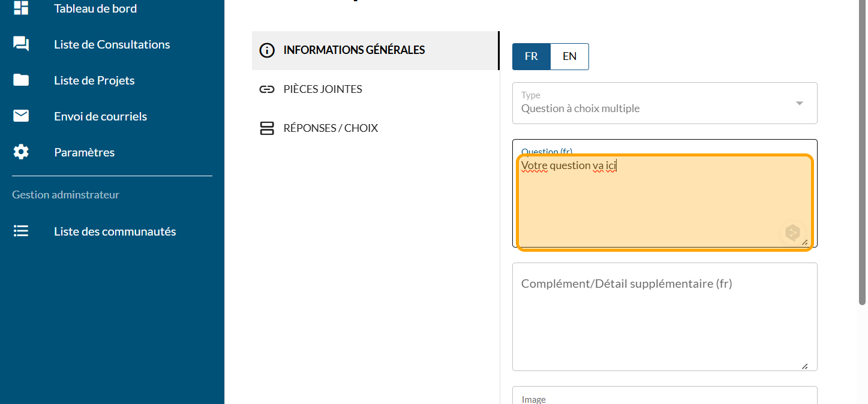Open the Liste des communautés link
This screenshot has height=404, width=868.
(x=115, y=231)
